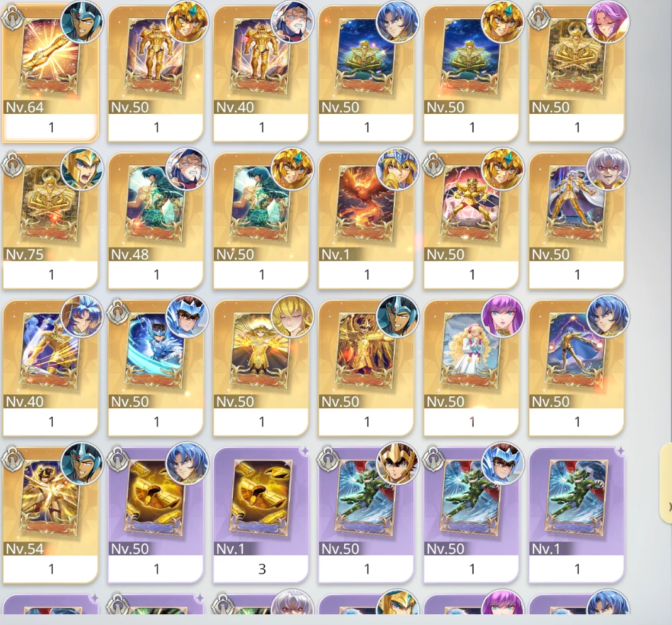
Task: Select the lavender-haired closed-eyes avatar badge
Action: pyautogui.click(x=608, y=21)
